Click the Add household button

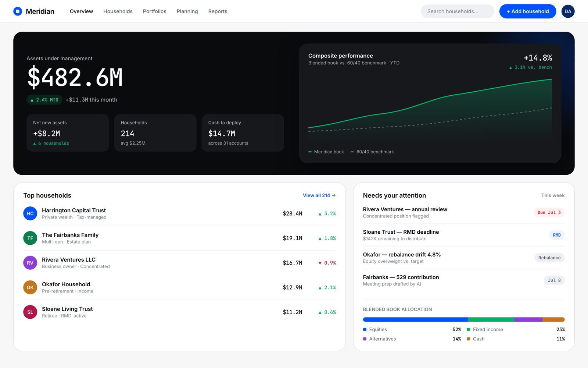(528, 11)
